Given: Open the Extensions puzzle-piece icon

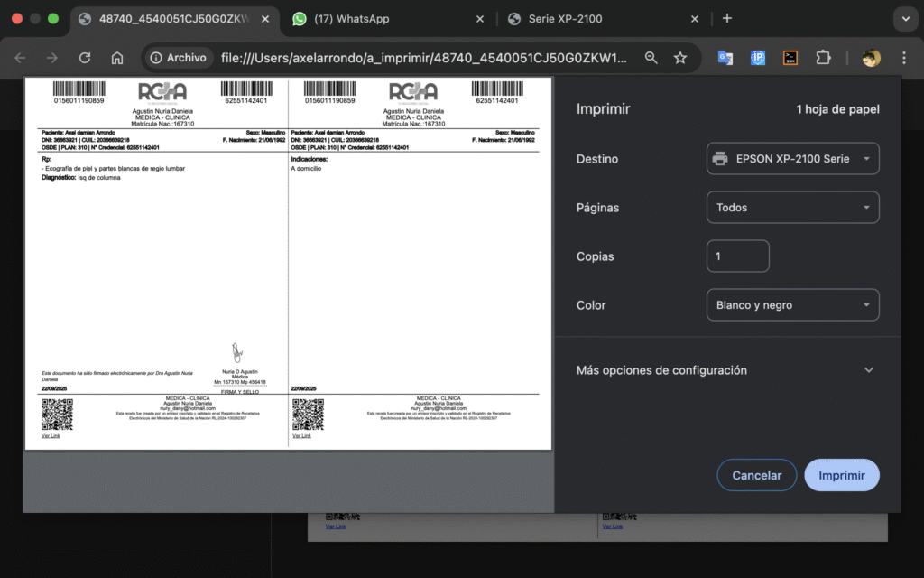Looking at the screenshot, I should coord(823,58).
